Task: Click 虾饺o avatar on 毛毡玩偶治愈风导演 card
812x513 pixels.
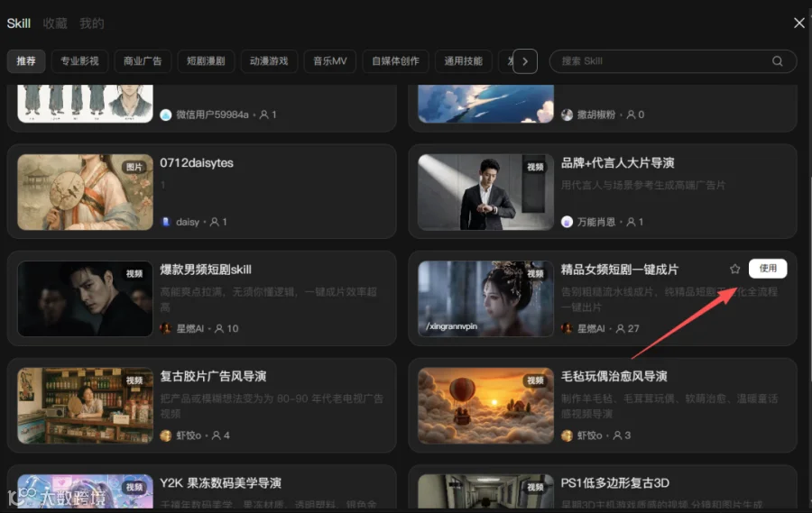Action: [x=567, y=435]
